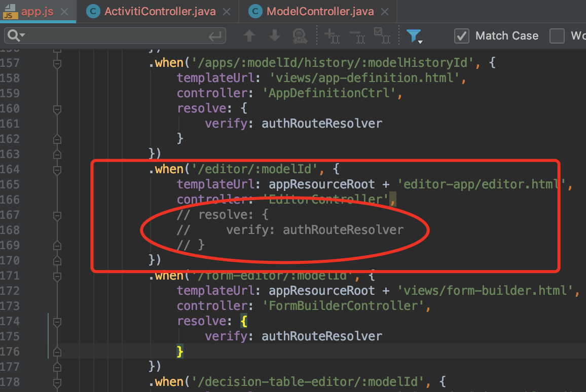Screen dimensions: 586x392
Task: Go to next occurrence with down arrow
Action: [x=275, y=36]
